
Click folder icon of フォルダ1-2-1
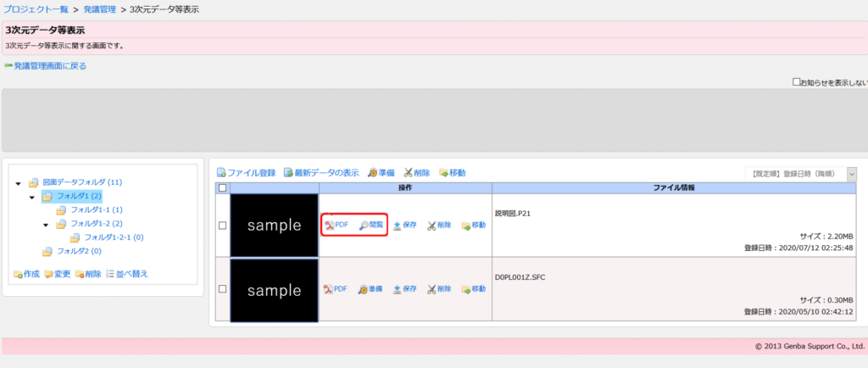click(x=75, y=238)
